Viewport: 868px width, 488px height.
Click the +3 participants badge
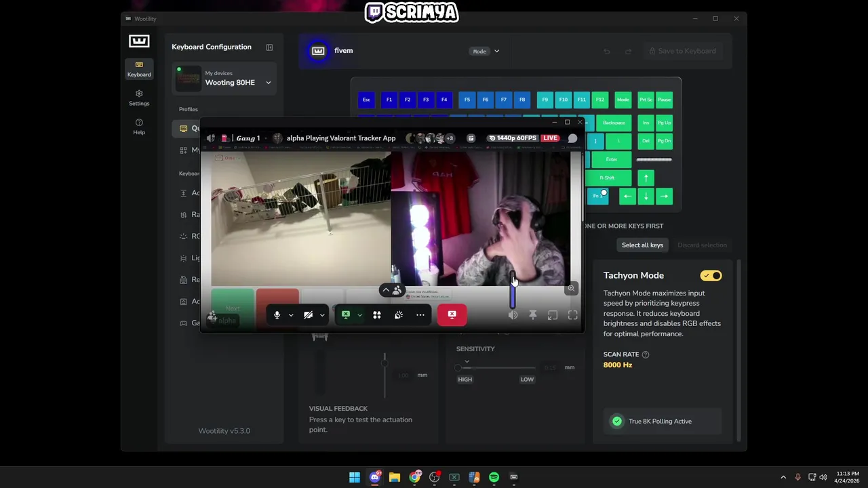click(x=449, y=138)
